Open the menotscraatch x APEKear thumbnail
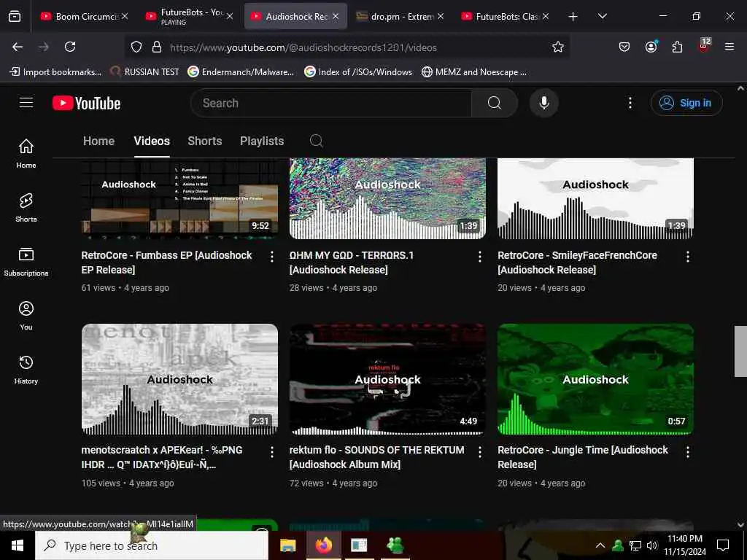The height and width of the screenshot is (560, 747). (x=179, y=379)
